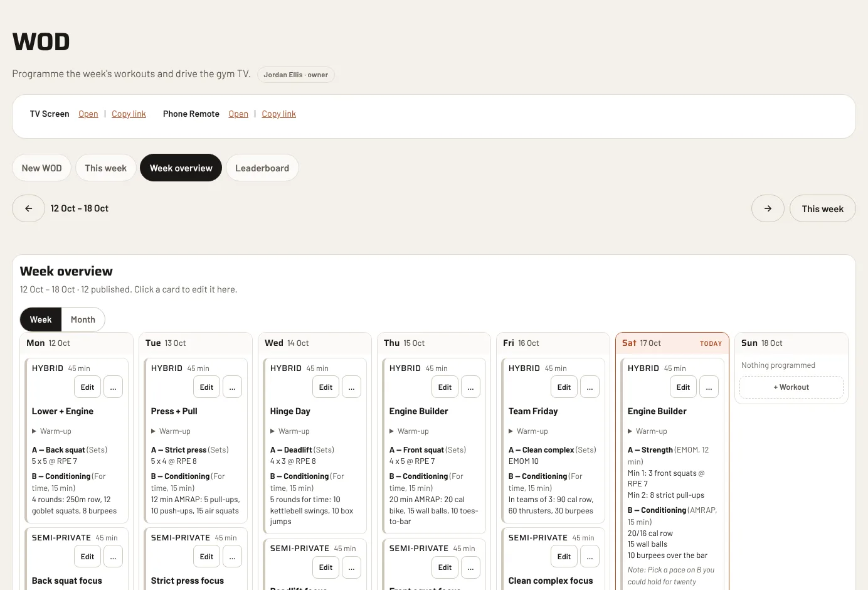This screenshot has height=590, width=868.
Task: Go to previous week with left arrow
Action: click(x=28, y=208)
